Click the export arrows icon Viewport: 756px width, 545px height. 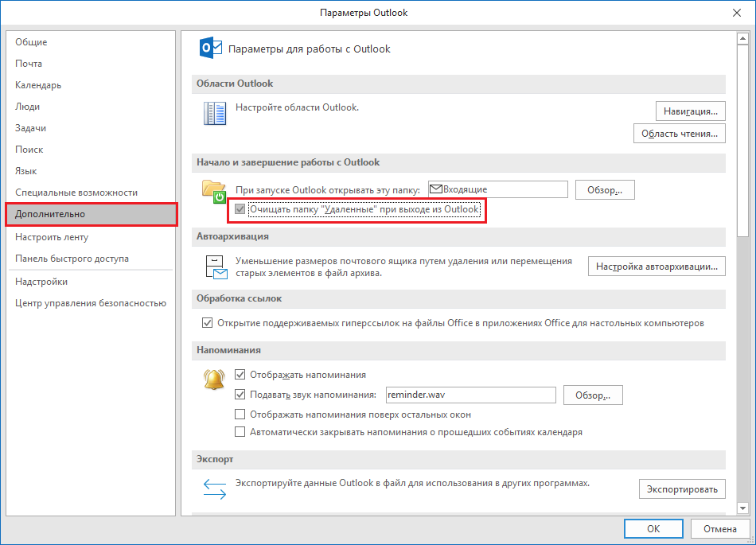[x=215, y=489]
